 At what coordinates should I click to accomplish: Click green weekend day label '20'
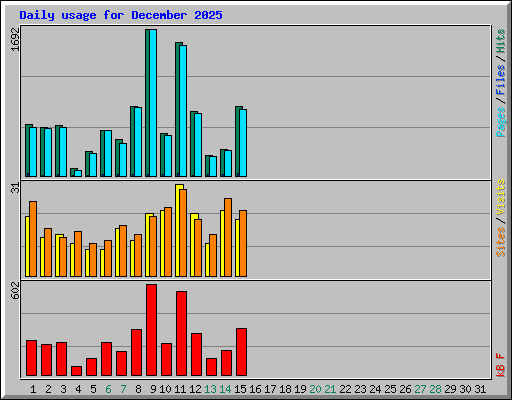coord(315,389)
